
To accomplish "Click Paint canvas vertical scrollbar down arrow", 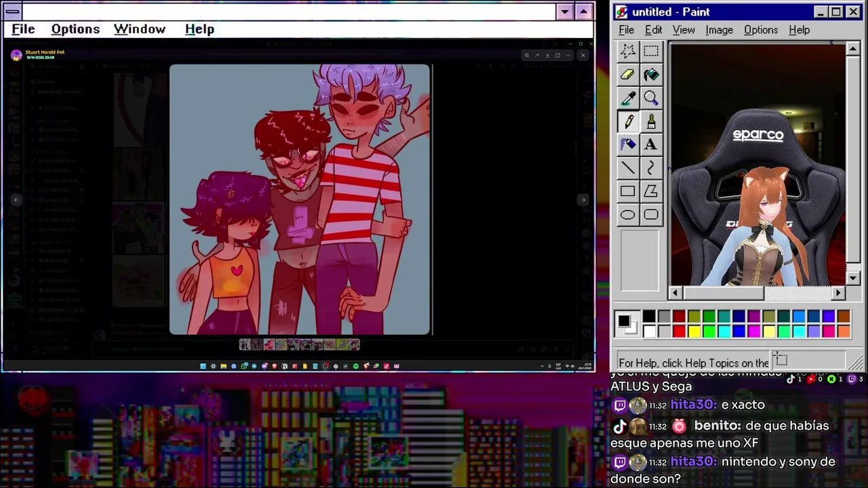I will (x=853, y=278).
